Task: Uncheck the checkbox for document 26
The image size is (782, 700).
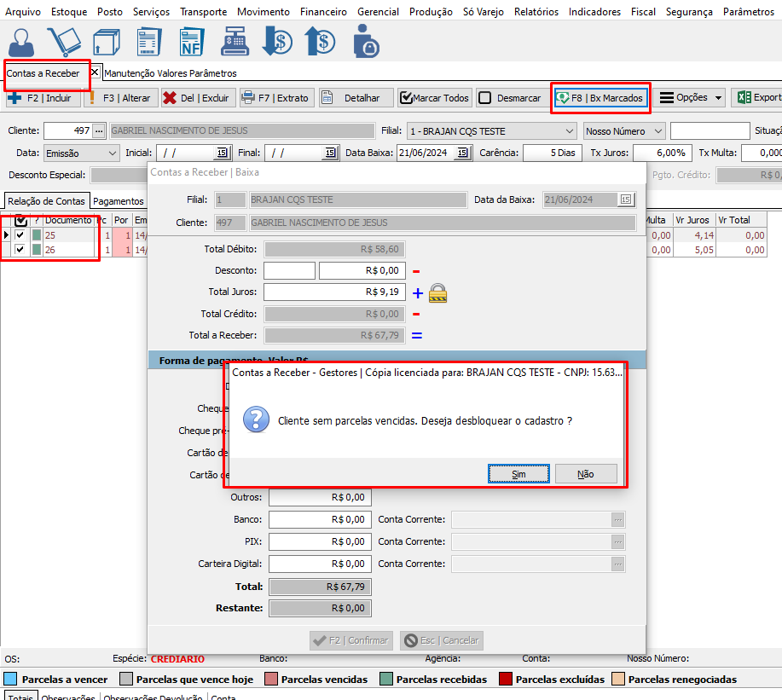Action: point(20,250)
